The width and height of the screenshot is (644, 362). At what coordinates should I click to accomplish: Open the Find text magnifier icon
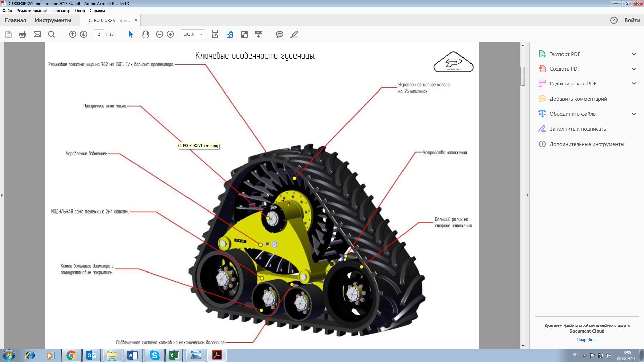tap(51, 34)
